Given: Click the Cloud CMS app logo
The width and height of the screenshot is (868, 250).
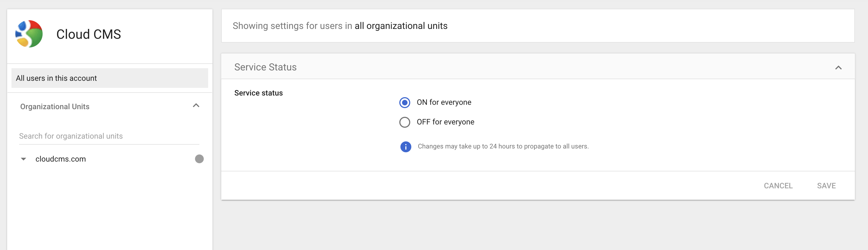Looking at the screenshot, I should point(29,34).
